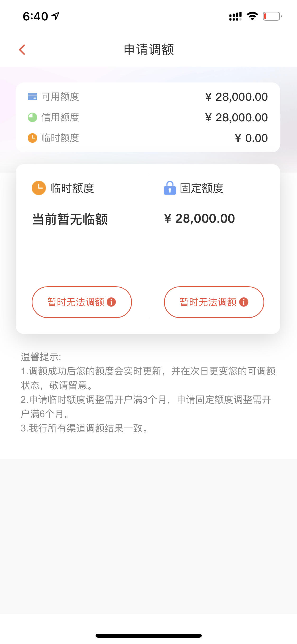Tap the Wi-Fi icon in status bar

tap(252, 16)
